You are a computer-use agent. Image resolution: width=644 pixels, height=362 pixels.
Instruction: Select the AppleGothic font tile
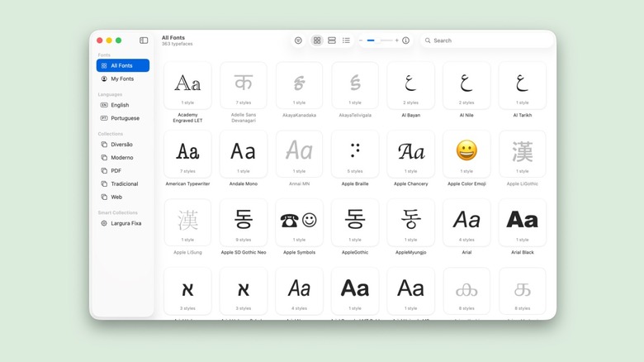tap(355, 222)
